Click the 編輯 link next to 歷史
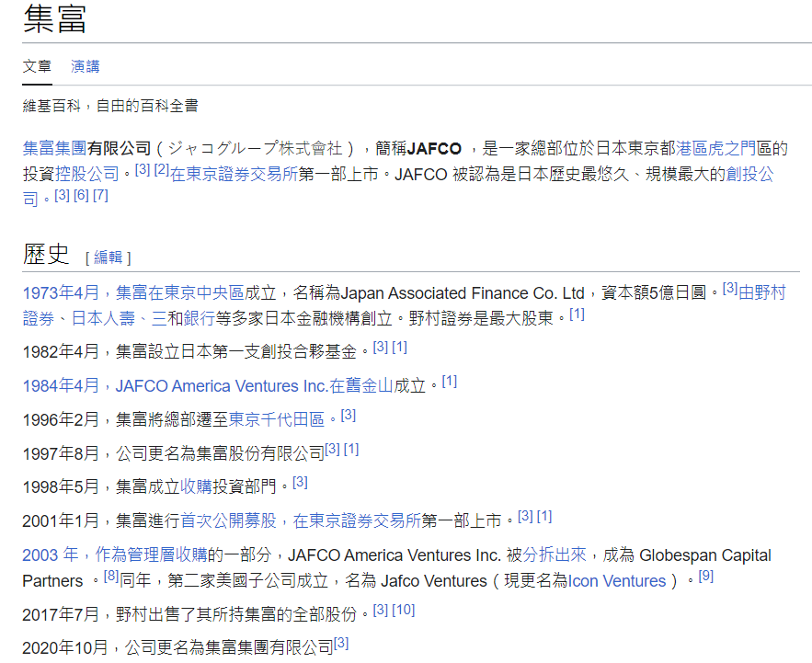Screen dimensions: 812x663 [109, 257]
